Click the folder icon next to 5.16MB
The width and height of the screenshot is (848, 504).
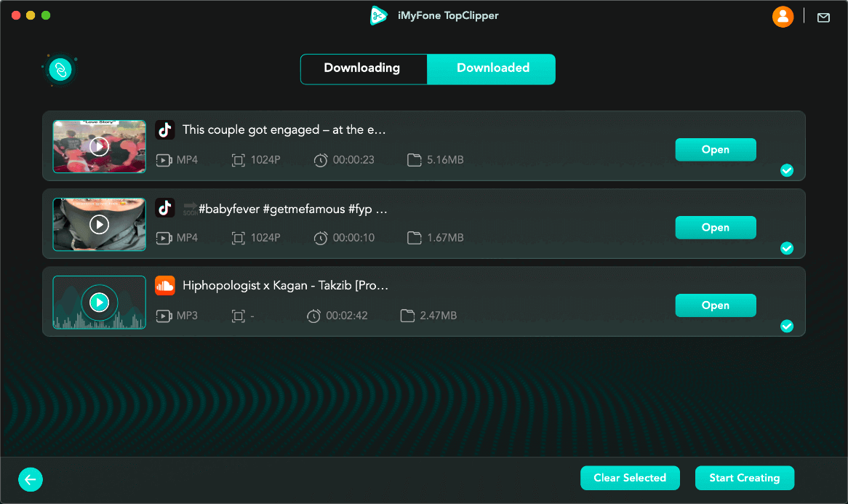point(415,160)
